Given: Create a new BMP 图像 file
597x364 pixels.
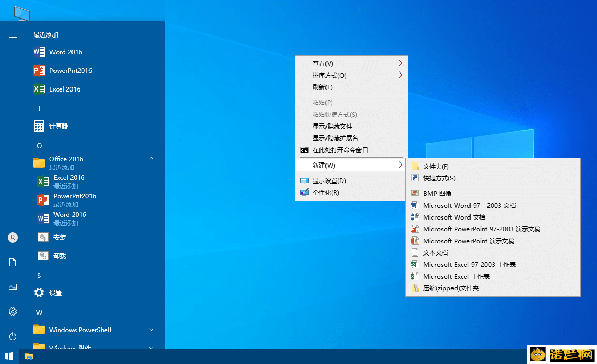Looking at the screenshot, I should tap(493, 193).
